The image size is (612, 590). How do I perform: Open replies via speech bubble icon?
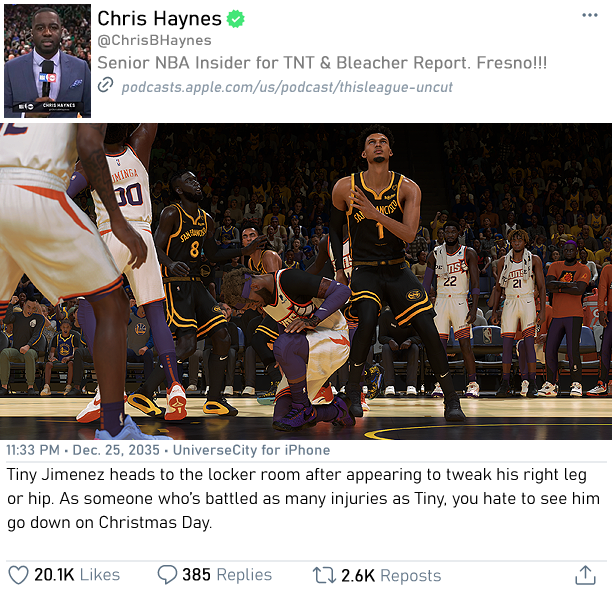(x=167, y=575)
